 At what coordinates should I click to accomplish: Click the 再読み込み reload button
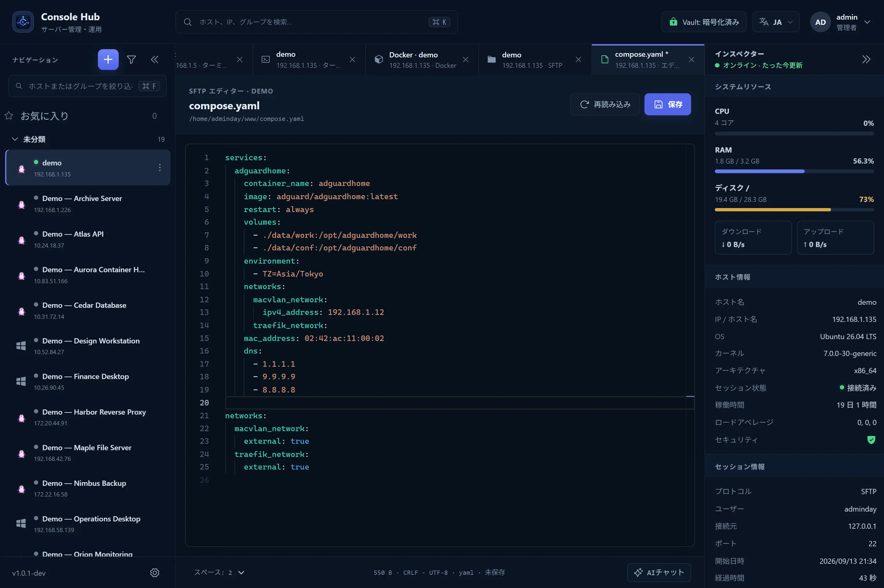point(605,104)
